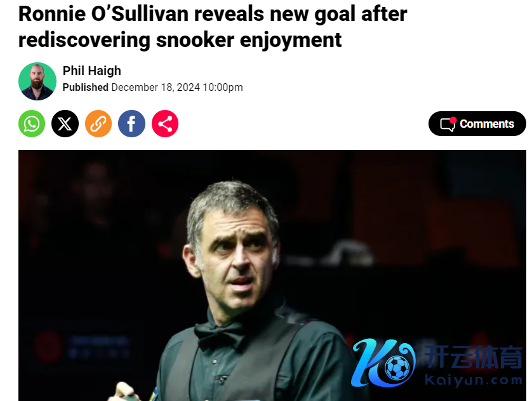Open Phil Haigh's author page
Screen dimensions: 532x401
point(91,71)
